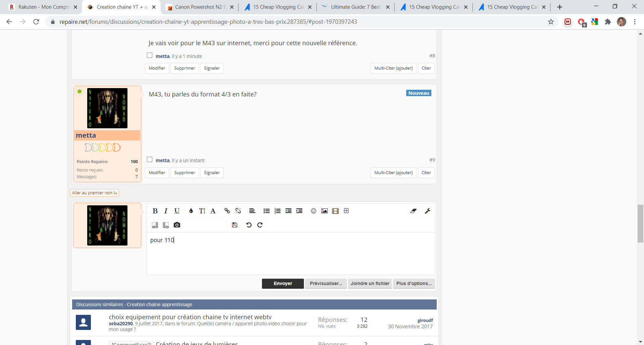This screenshot has width=644, height=345.
Task: Open the text alignment dropdown
Action: click(252, 211)
